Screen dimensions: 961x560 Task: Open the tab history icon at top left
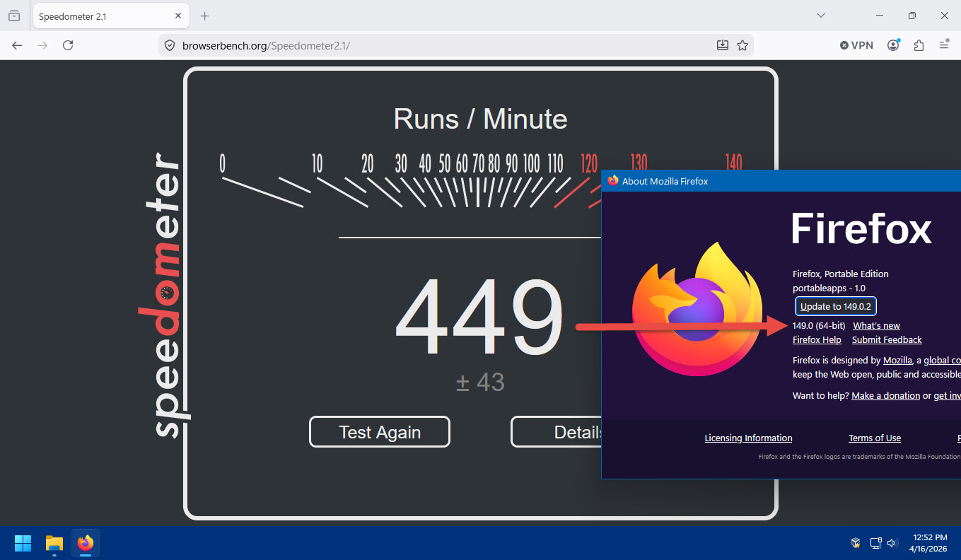pyautogui.click(x=14, y=16)
